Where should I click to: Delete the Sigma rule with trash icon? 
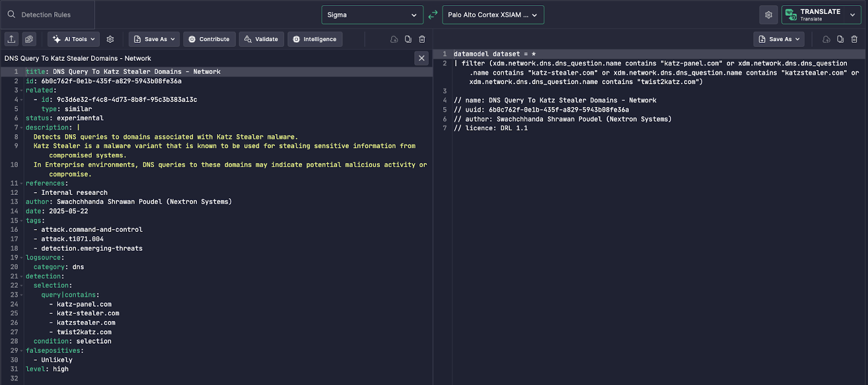[422, 39]
